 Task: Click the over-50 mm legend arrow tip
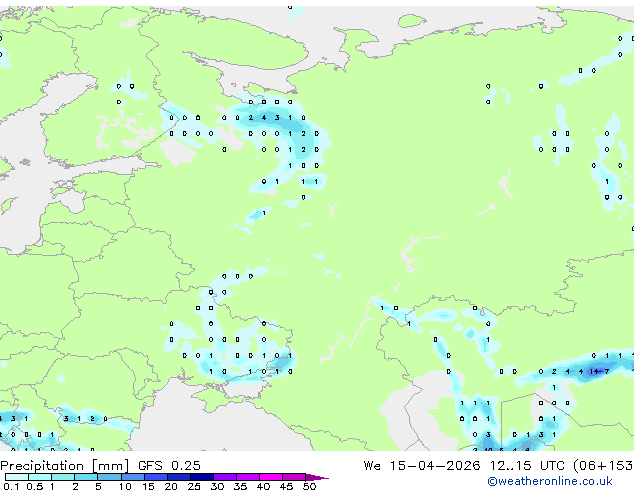pos(317,477)
